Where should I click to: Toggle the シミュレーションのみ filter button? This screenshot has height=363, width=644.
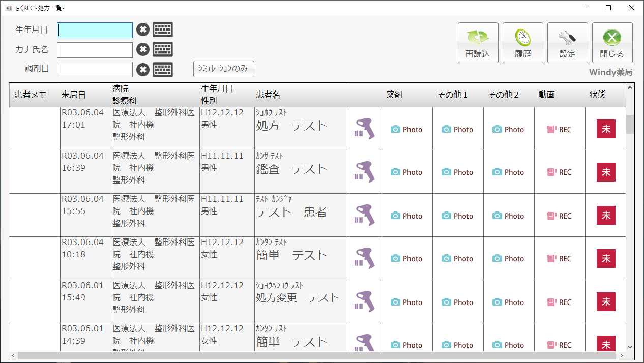point(223,69)
